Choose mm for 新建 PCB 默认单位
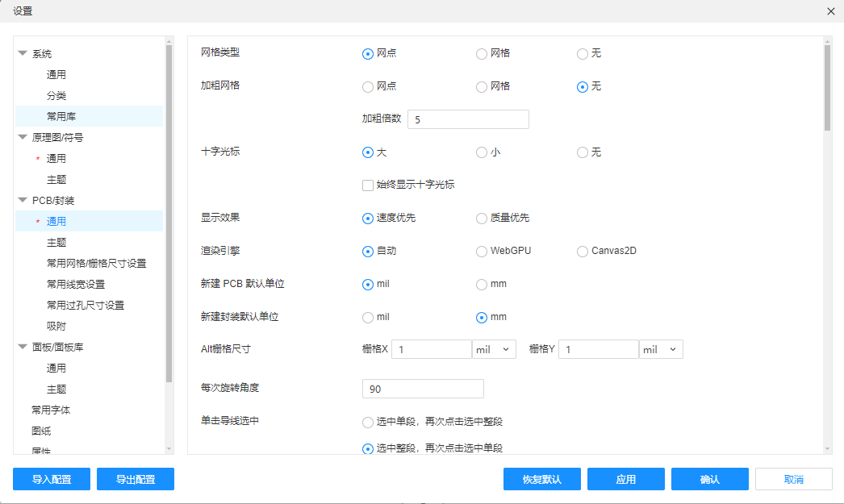 [482, 284]
